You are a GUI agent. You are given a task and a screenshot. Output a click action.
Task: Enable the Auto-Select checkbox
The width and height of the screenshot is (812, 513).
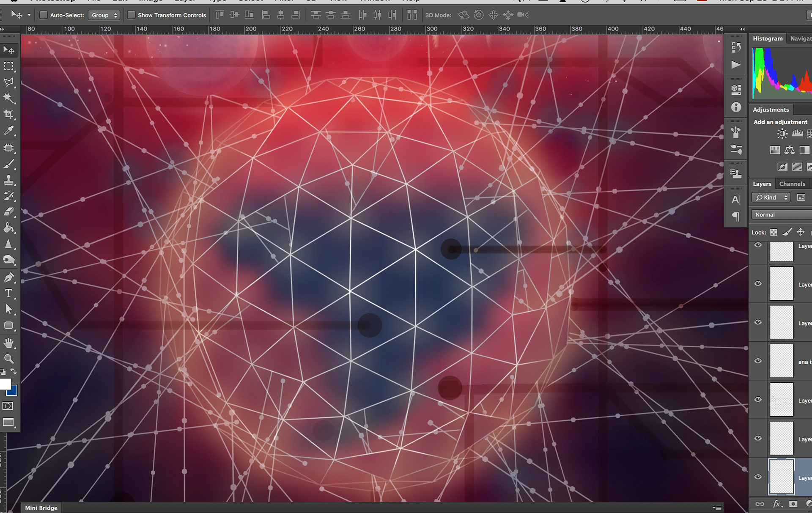click(x=44, y=15)
